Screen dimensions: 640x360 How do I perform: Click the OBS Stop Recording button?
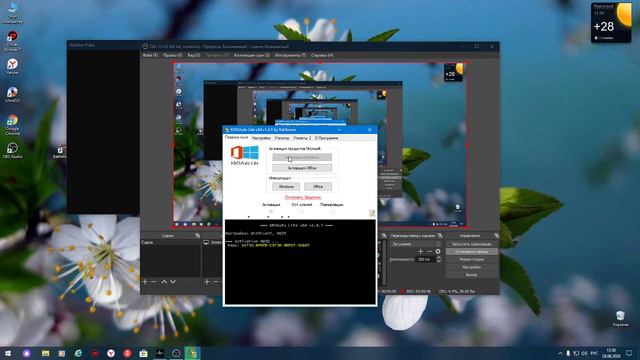[471, 252]
